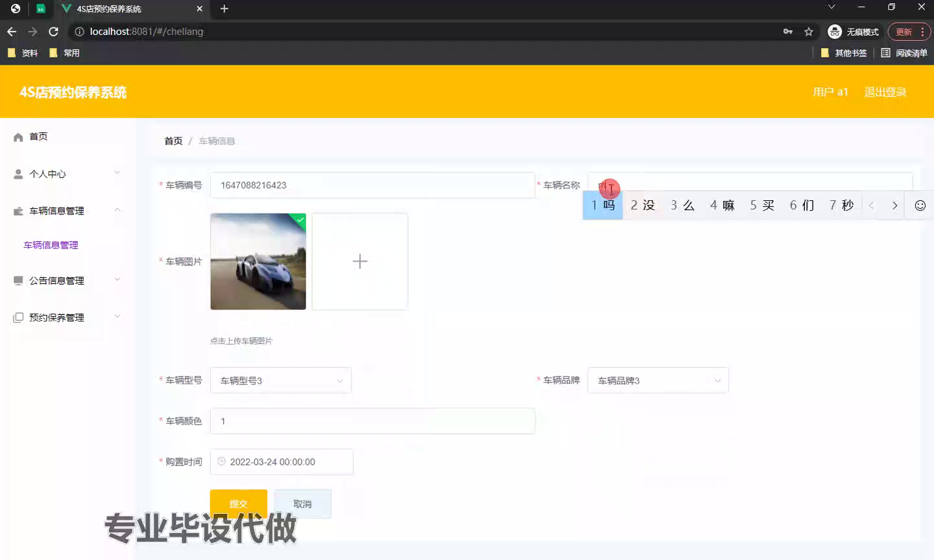Open 其他书签 bookmarks folder

pyautogui.click(x=844, y=53)
